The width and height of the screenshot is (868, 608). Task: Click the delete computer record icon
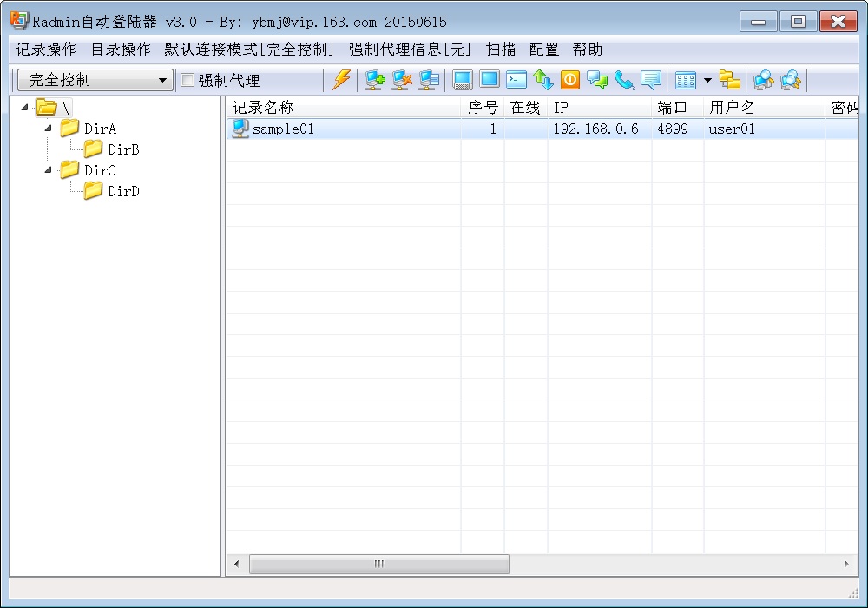(402, 80)
